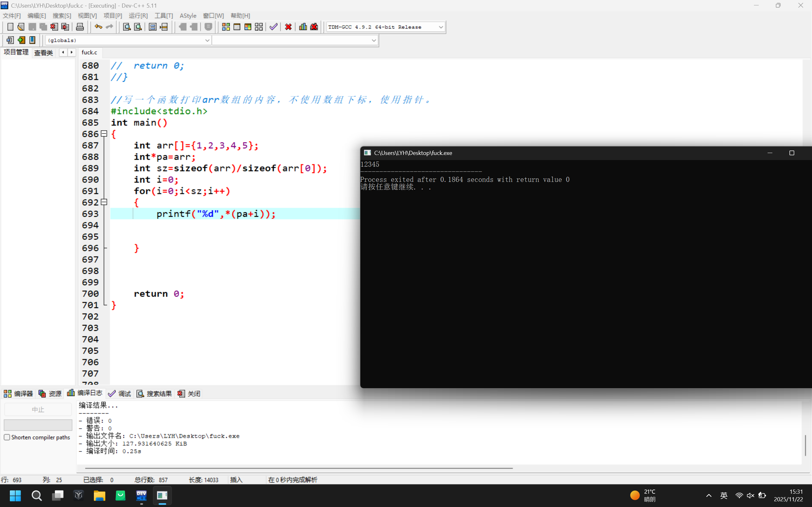Click the 查看类 class view tab
Screen dimensions: 812x507
point(44,53)
